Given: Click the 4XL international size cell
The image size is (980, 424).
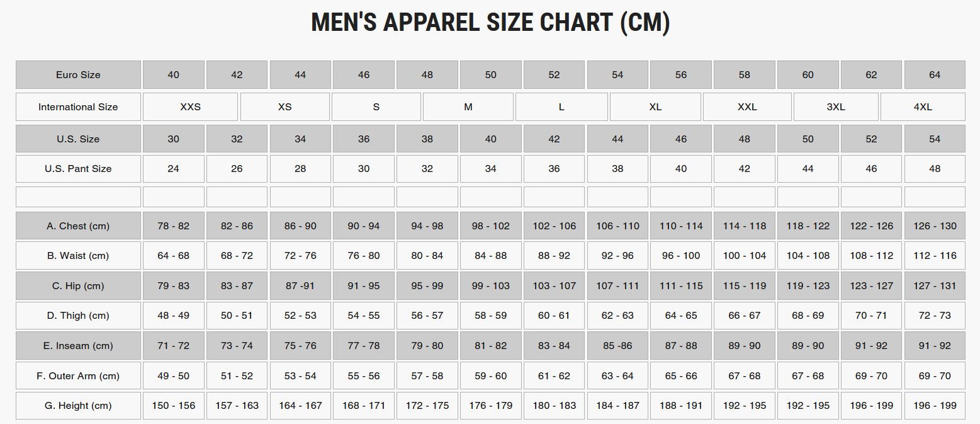Looking at the screenshot, I should coord(923,107).
